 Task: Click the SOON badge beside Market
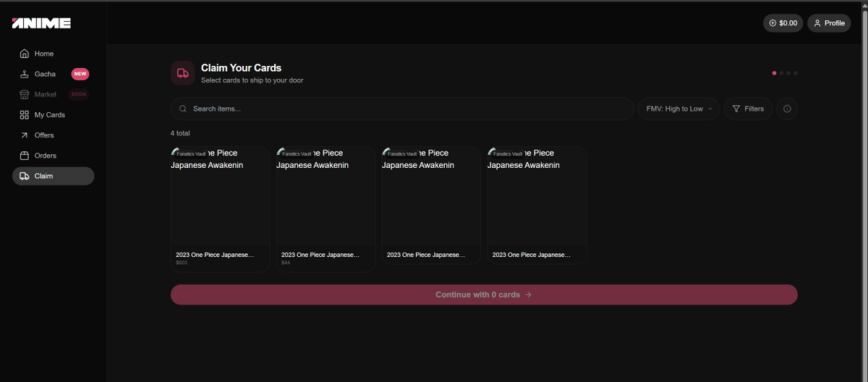coord(78,94)
